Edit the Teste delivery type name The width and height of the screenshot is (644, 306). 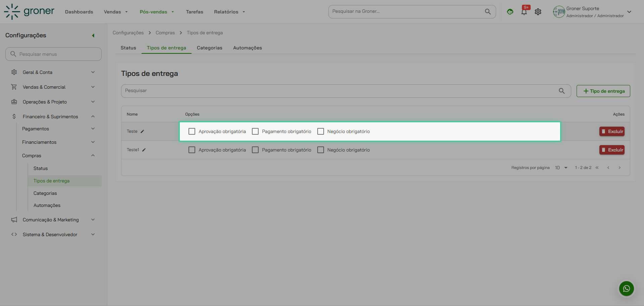pyautogui.click(x=143, y=131)
